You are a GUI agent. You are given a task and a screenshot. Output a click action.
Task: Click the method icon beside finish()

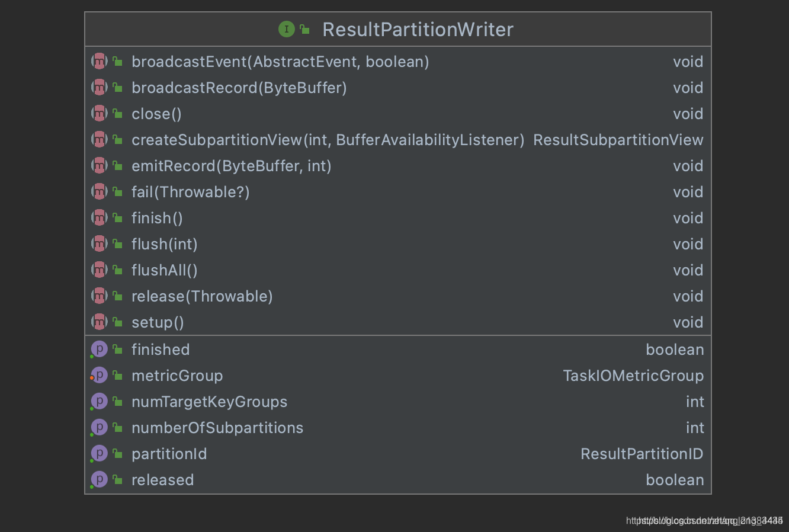[100, 217]
